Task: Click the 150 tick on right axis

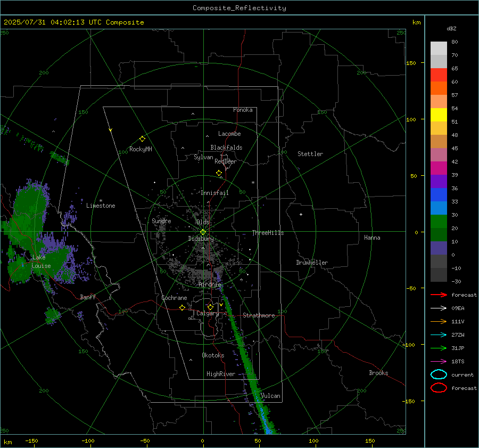Action: 411,63
